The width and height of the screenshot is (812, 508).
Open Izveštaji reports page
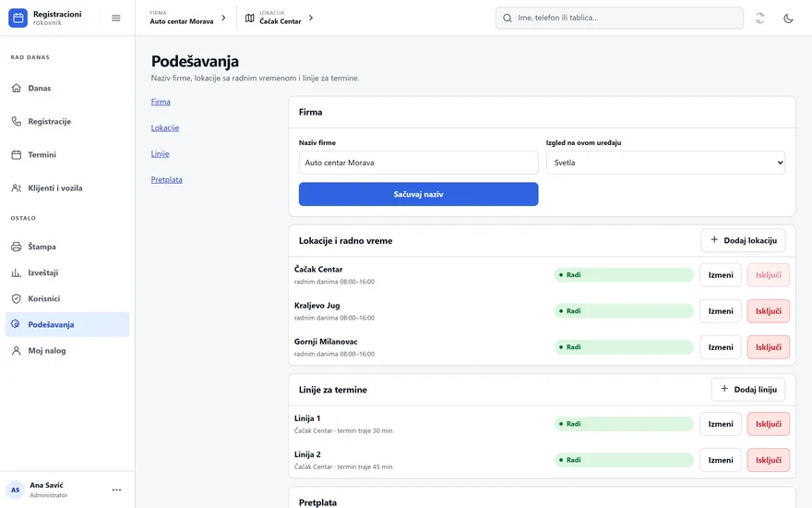coord(67,272)
